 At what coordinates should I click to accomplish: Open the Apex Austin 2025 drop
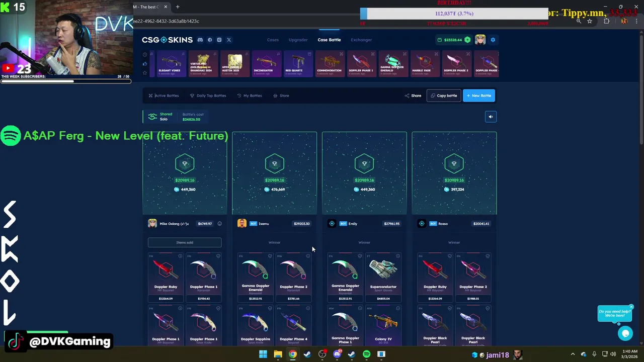click(234, 64)
